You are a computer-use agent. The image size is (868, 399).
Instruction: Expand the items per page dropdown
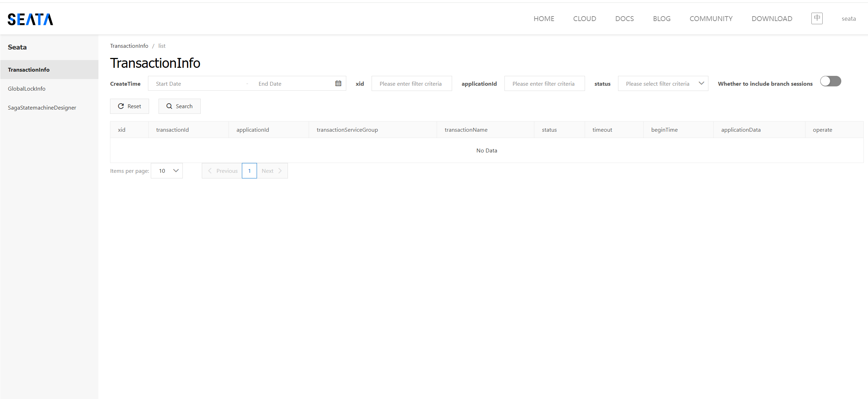pos(167,171)
